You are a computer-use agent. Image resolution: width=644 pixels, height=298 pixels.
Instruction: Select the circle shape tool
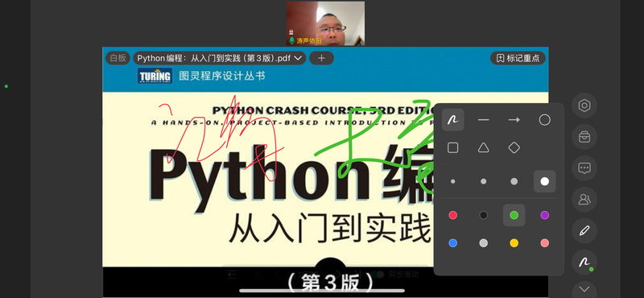[545, 120]
